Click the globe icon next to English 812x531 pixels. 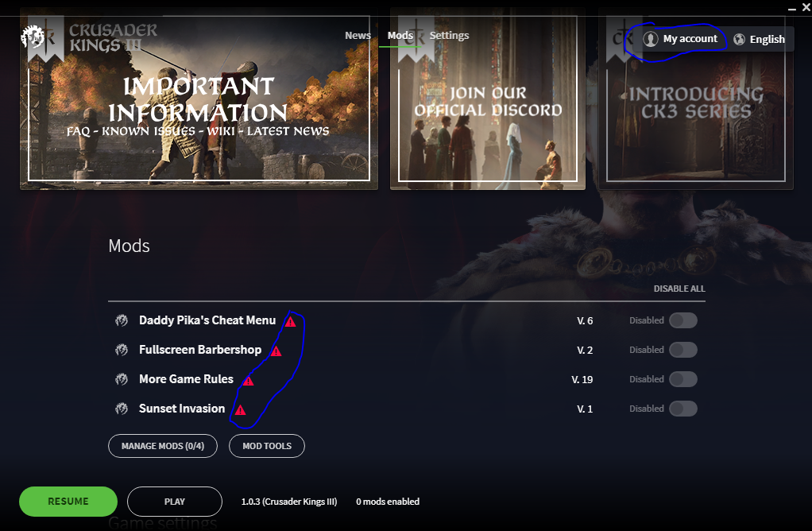739,38
